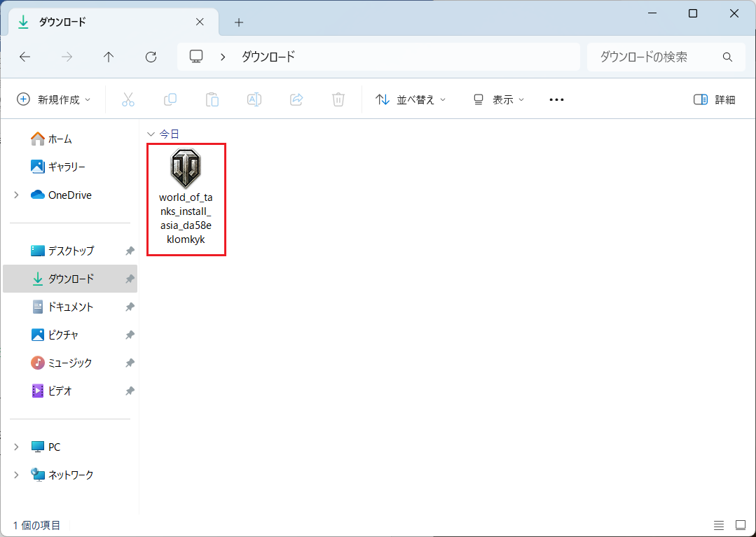Click the pin icon beside ビデオ
Viewport: 756px width, 537px height.
(130, 391)
